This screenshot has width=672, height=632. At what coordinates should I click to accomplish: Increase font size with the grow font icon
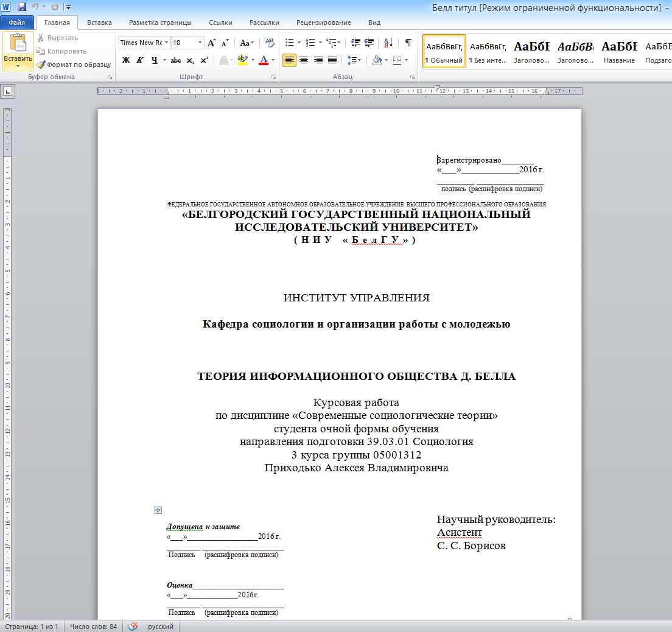[x=211, y=43]
